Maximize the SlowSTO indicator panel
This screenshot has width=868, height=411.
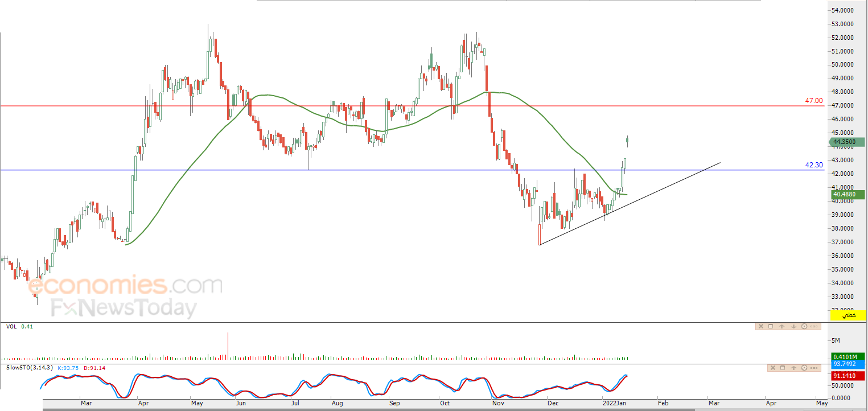coord(782,368)
